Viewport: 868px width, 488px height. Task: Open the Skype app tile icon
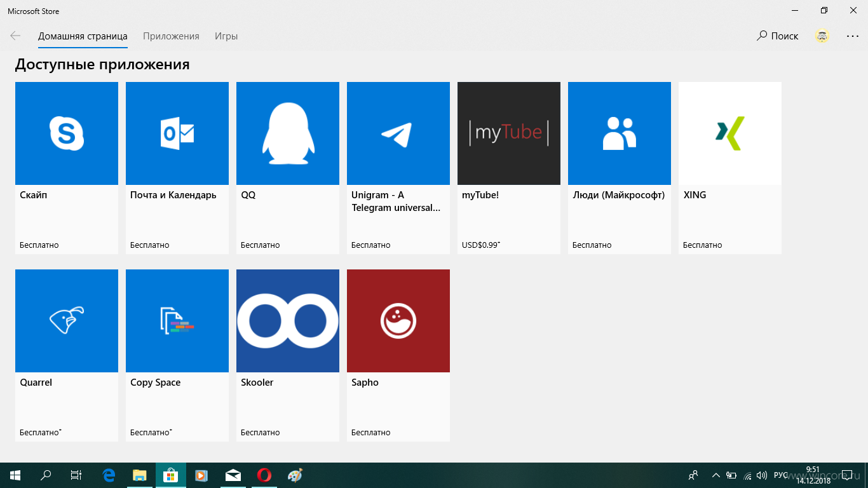[x=67, y=133]
